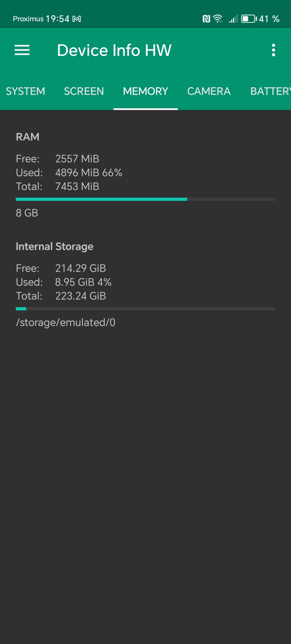The height and width of the screenshot is (644, 291).
Task: Switch to the SYSTEM tab
Action: (x=25, y=91)
